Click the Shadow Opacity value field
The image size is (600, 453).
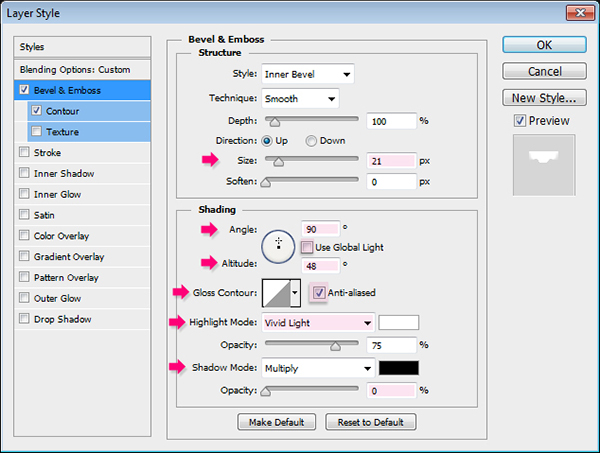(x=391, y=391)
